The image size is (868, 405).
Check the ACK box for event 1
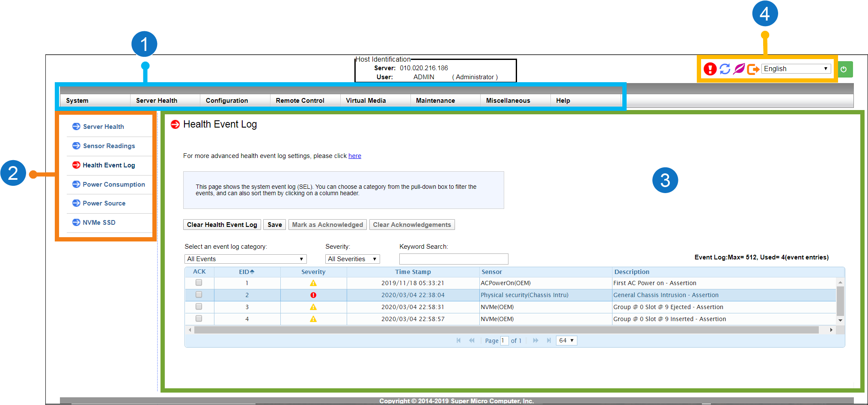click(199, 283)
